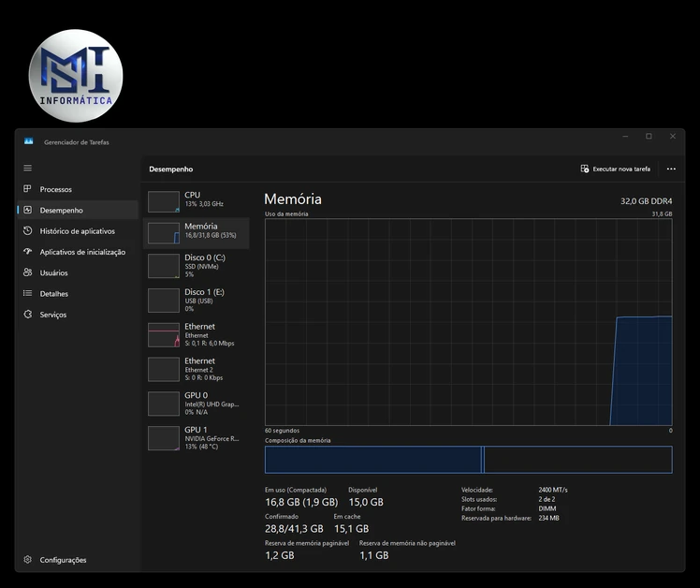
Task: Go to Histórico de aplicativos
Action: click(78, 231)
